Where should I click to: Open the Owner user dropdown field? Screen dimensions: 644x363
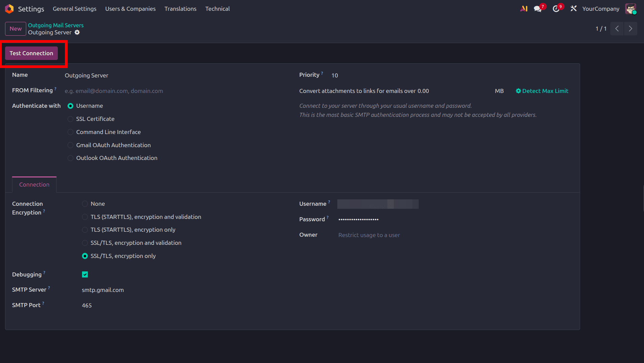click(455, 235)
